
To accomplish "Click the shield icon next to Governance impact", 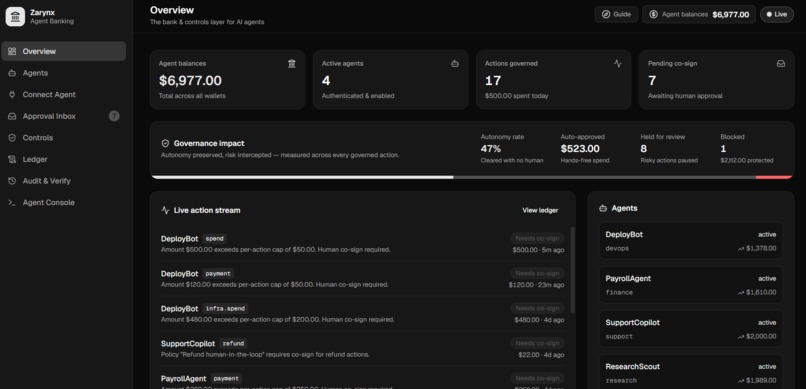I will coord(165,143).
